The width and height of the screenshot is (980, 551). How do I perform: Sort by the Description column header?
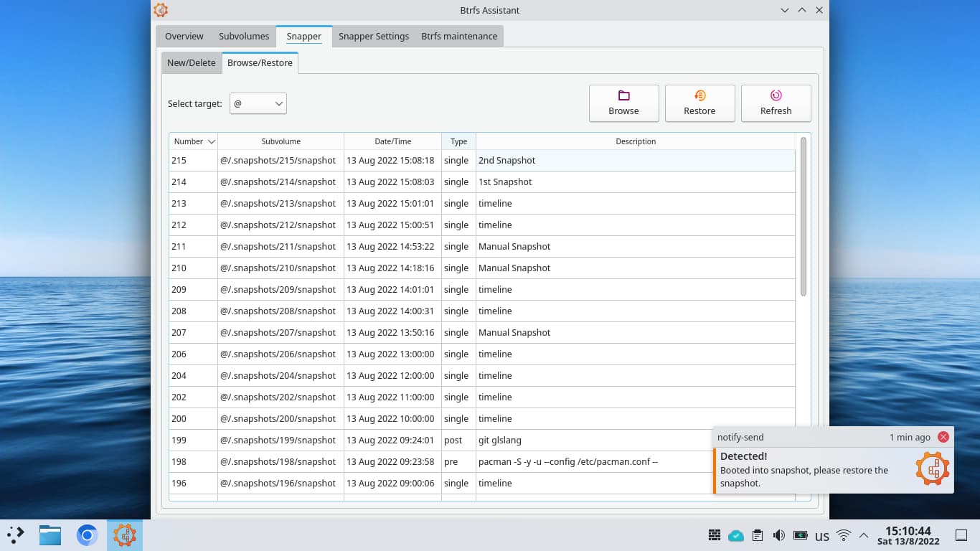click(x=636, y=141)
